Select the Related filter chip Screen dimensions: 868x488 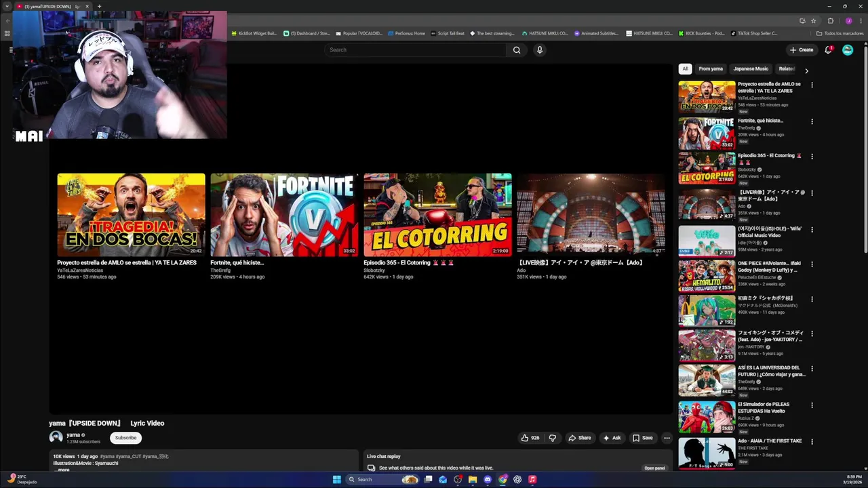pos(787,68)
